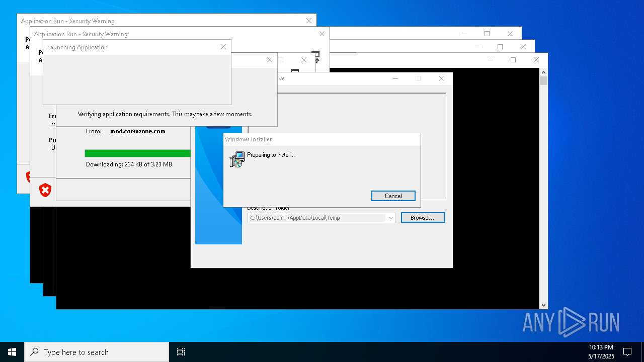Click the Windows Installer computer-and-disc icon
The width and height of the screenshot is (644, 362).
236,160
